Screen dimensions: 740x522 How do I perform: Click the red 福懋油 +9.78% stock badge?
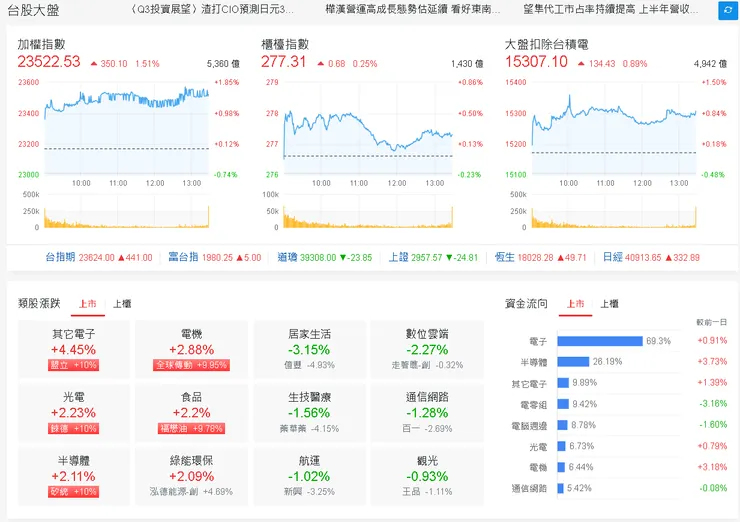pos(192,429)
